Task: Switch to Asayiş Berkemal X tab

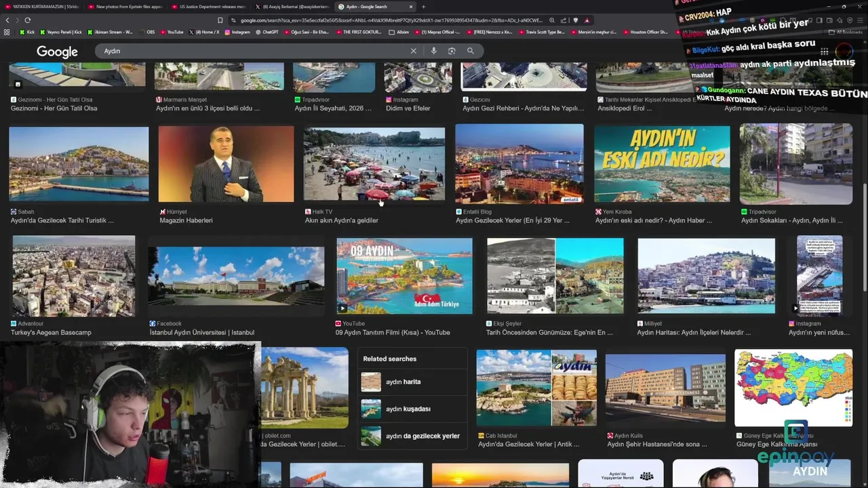Action: (x=292, y=7)
